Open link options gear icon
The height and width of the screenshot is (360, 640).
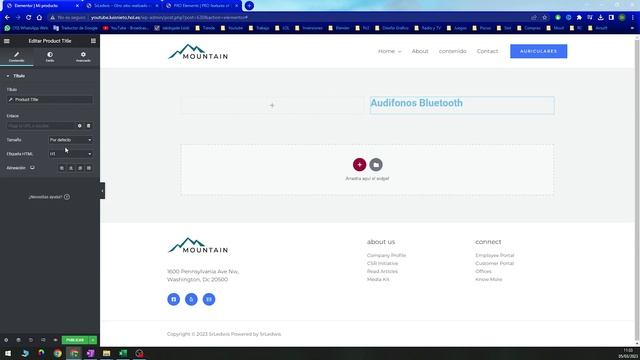pyautogui.click(x=80, y=126)
